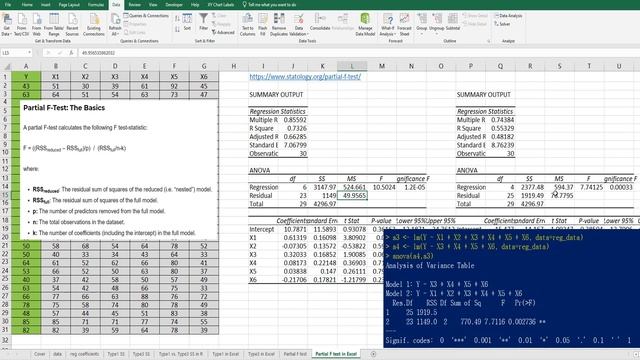This screenshot has width=640, height=360.
Task: Open Outline group dialog launcher
Action: point(488,41)
